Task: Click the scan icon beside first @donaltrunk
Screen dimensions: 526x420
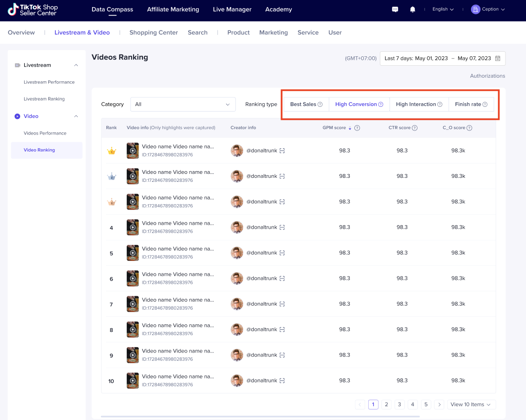Action: coord(282,151)
